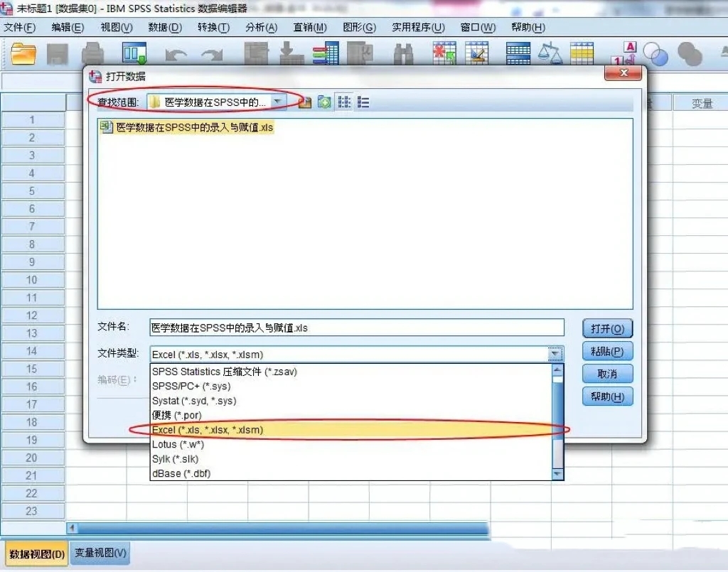Select file 医学数据在SPSS中的录入与赋值.xls
Image resolution: width=728 pixels, height=572 pixels.
coord(187,127)
